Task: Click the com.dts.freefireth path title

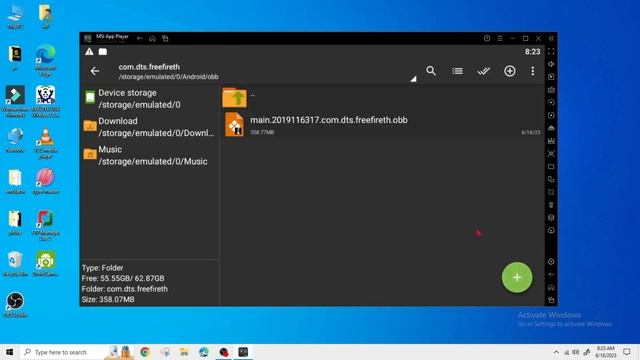Action: (149, 67)
